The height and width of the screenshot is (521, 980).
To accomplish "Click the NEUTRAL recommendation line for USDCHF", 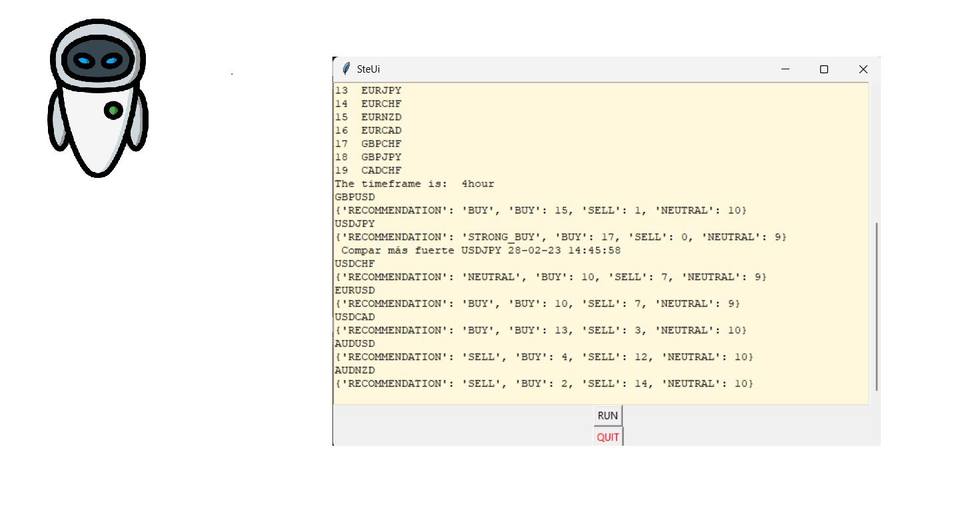I will point(551,276).
